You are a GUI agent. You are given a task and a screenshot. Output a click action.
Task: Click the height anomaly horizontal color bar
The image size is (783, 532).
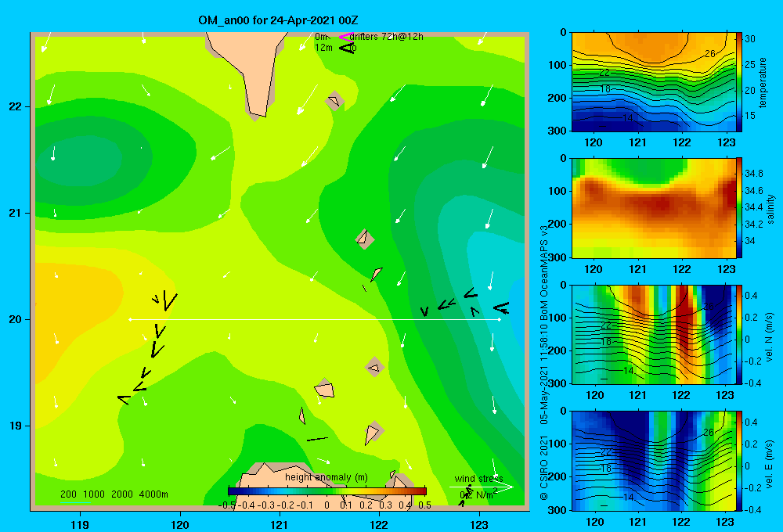coord(327,491)
